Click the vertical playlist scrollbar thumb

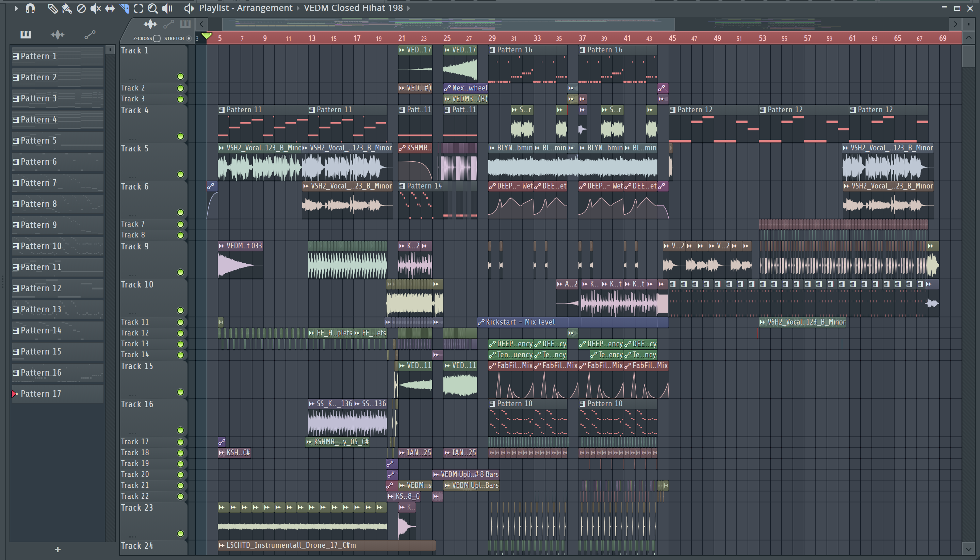[968, 56]
